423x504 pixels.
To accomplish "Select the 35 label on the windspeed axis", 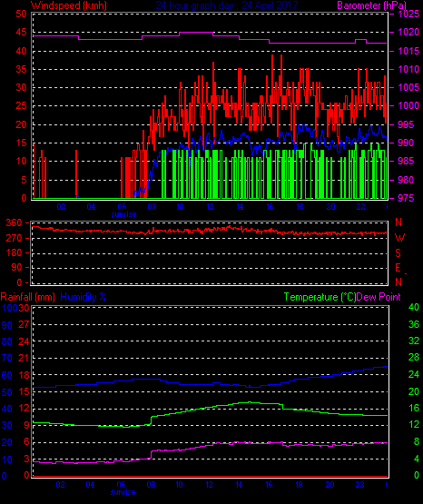I will pos(21,69).
